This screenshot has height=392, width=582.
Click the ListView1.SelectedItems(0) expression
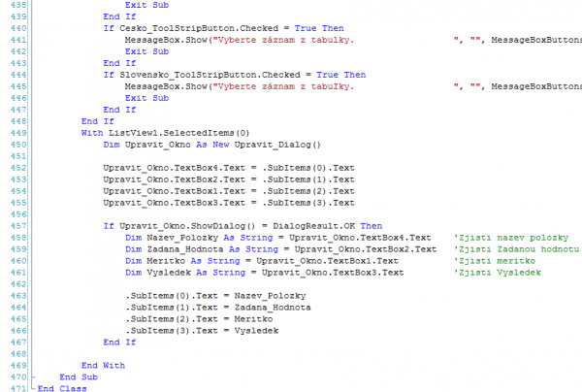177,132
